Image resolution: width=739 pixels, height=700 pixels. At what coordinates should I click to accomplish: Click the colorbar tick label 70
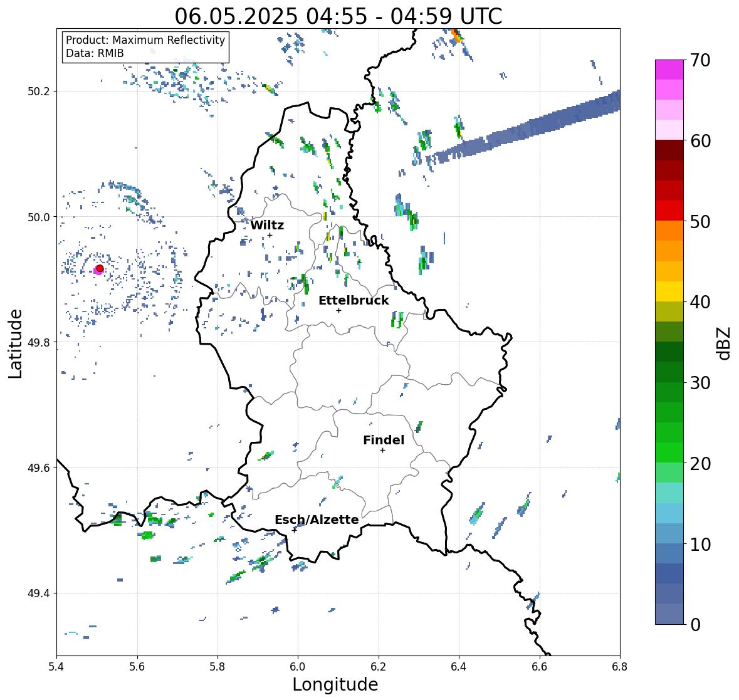click(x=700, y=60)
